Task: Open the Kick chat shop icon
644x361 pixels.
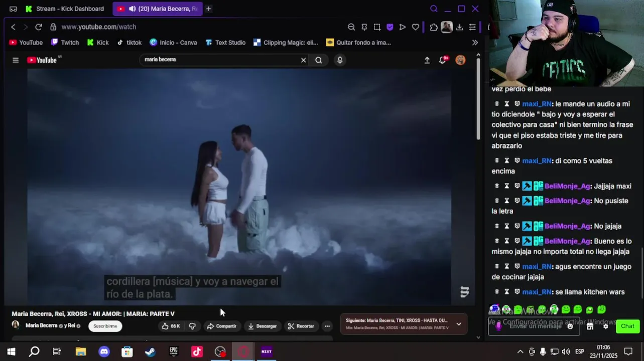Action: click(590, 326)
